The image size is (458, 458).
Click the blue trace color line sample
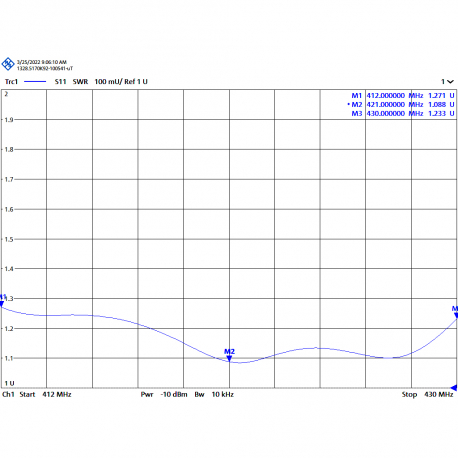[35, 82]
